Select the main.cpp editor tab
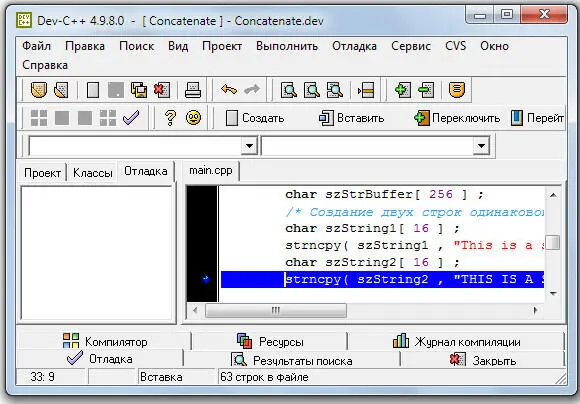The height and width of the screenshot is (404, 580). (211, 171)
